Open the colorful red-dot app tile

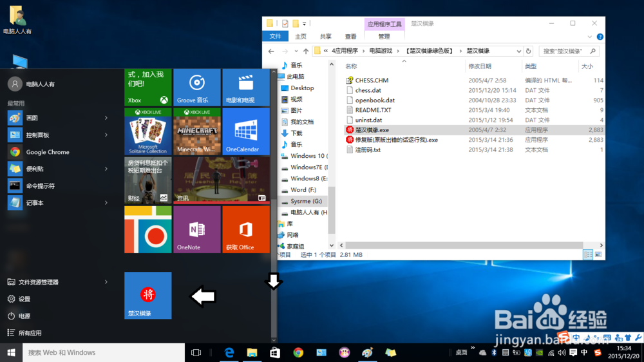(148, 229)
